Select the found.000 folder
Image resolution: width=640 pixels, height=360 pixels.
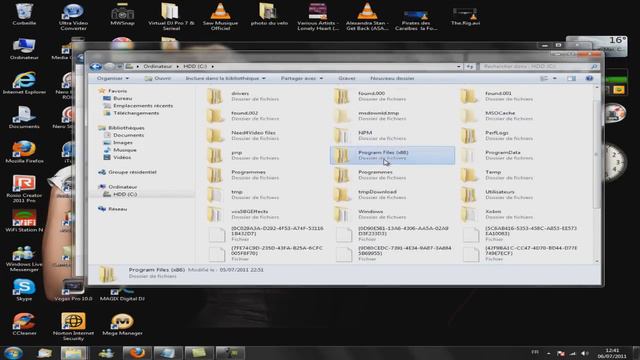click(x=371, y=96)
